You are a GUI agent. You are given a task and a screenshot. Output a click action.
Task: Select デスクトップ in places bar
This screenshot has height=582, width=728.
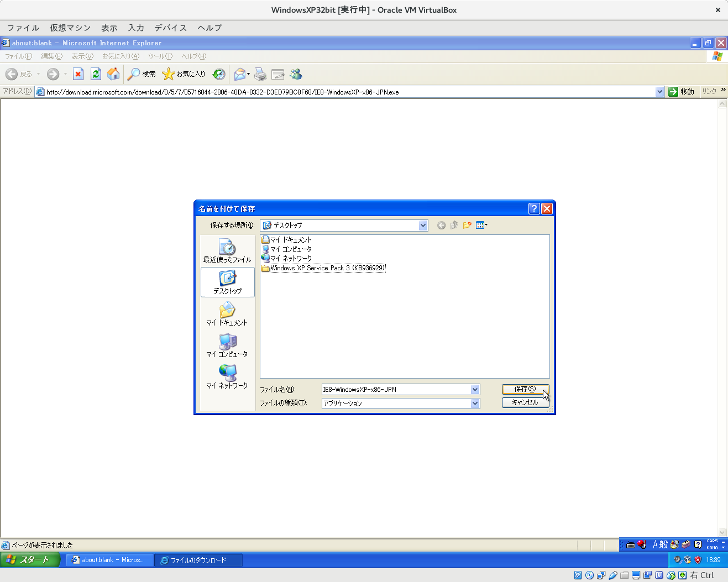228,282
